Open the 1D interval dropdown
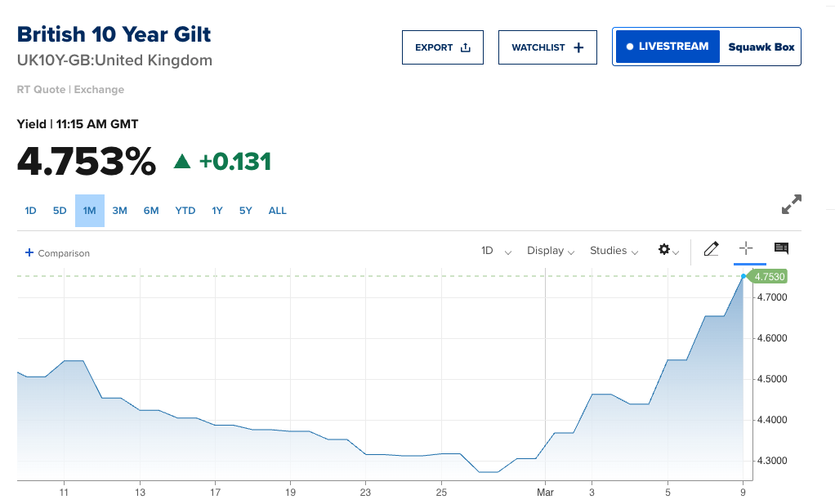The height and width of the screenshot is (504, 835). (x=496, y=251)
